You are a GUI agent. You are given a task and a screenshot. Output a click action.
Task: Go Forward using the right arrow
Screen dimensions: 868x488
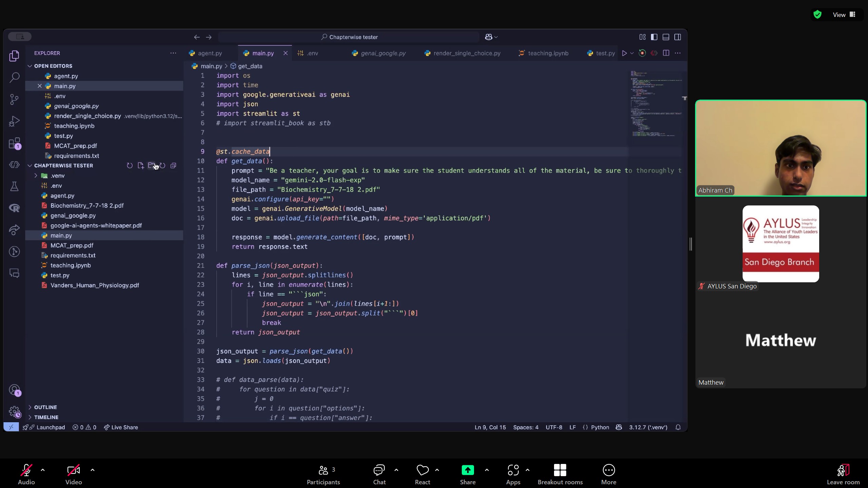pos(209,37)
